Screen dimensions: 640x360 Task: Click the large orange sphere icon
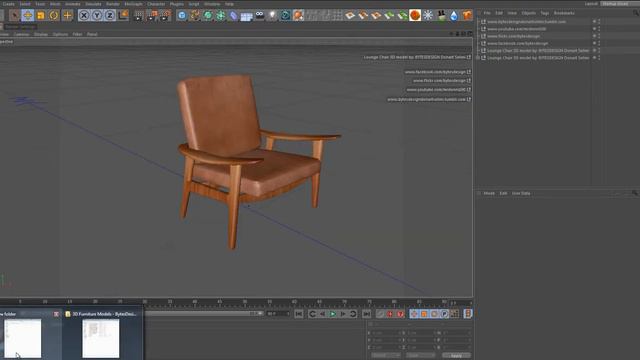pos(415,16)
